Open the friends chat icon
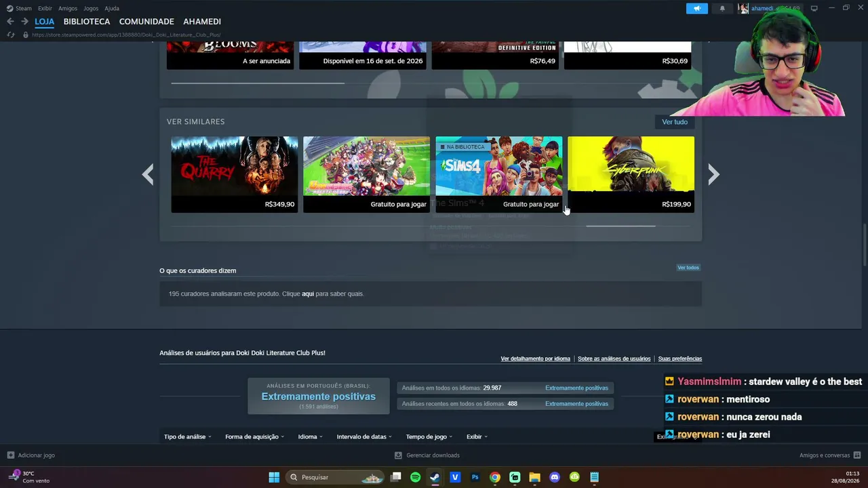 click(x=857, y=455)
